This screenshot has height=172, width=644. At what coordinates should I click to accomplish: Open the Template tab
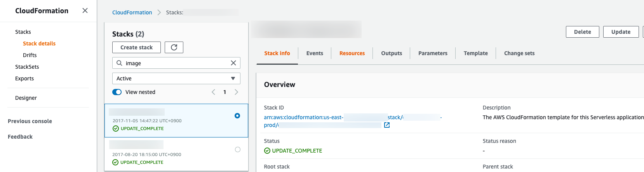(475, 53)
